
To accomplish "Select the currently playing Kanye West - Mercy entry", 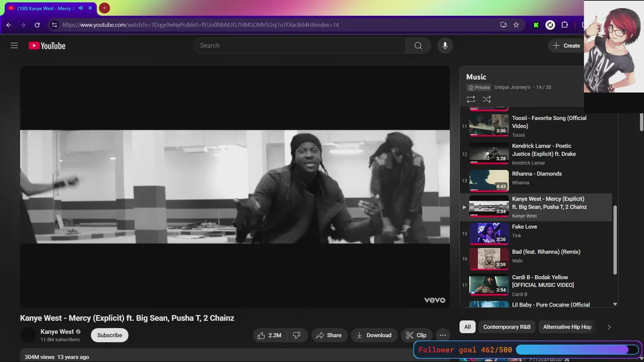I will click(536, 207).
